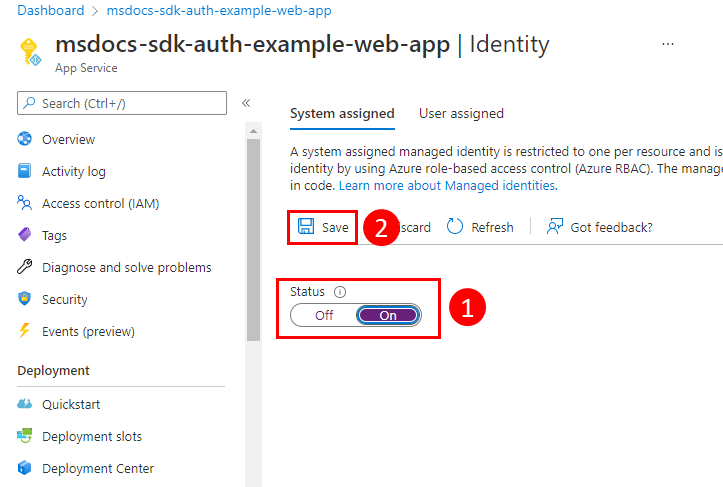Click the Quickstart cloud icon

pyautogui.click(x=25, y=404)
